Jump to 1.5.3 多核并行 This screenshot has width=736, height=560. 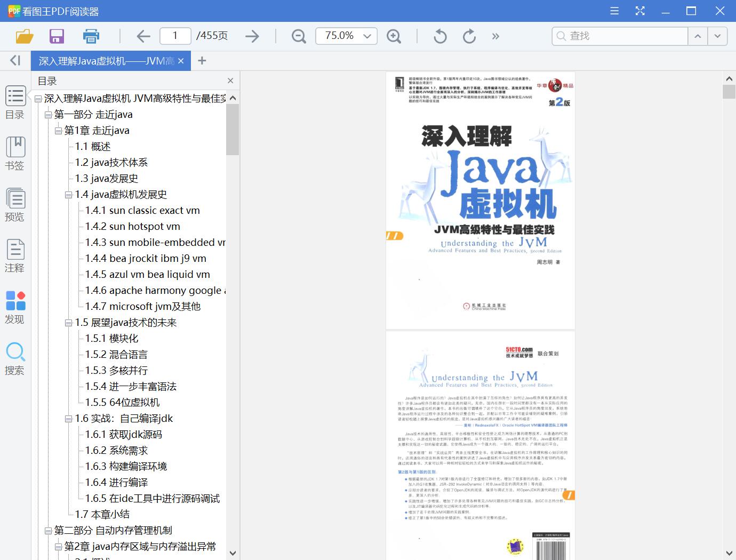(116, 370)
